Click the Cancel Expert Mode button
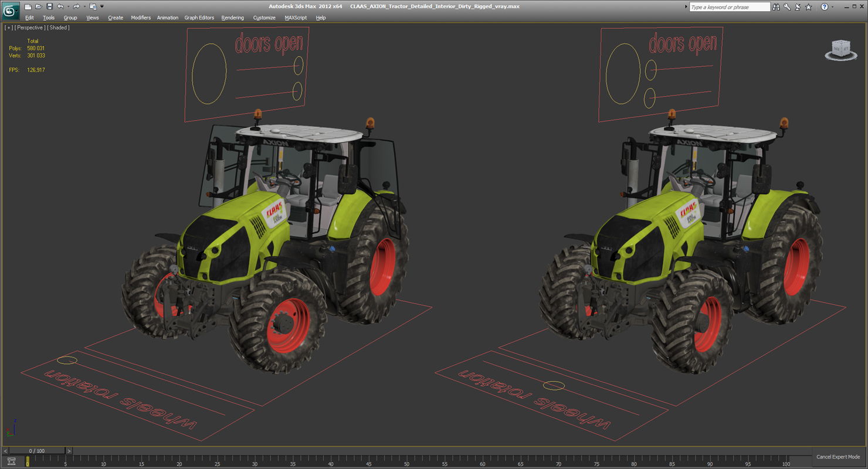This screenshot has width=868, height=469. click(838, 457)
